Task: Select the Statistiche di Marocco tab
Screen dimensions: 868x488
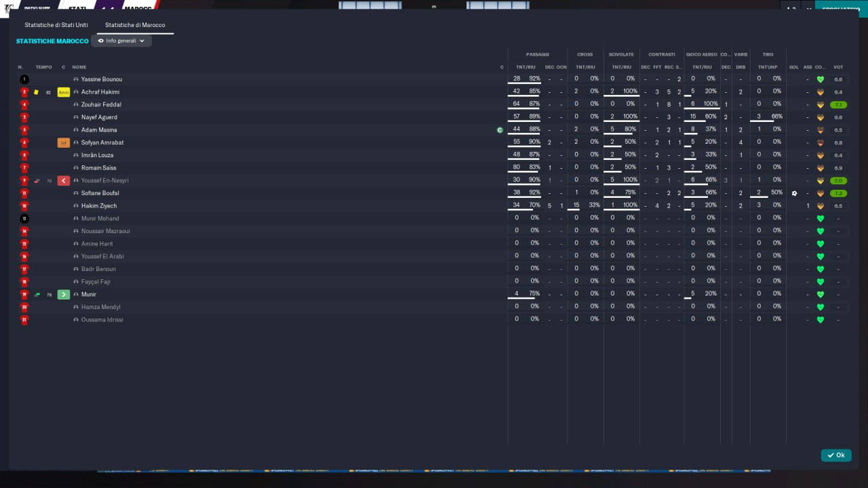Action: (135, 25)
